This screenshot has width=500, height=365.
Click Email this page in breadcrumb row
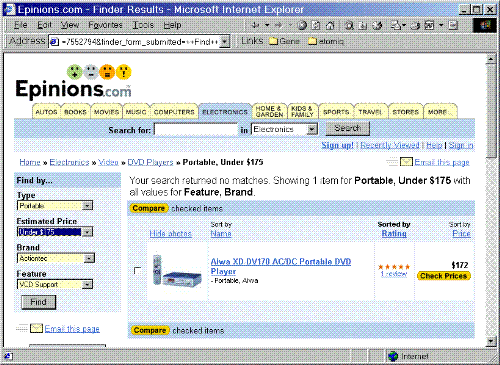[442, 162]
